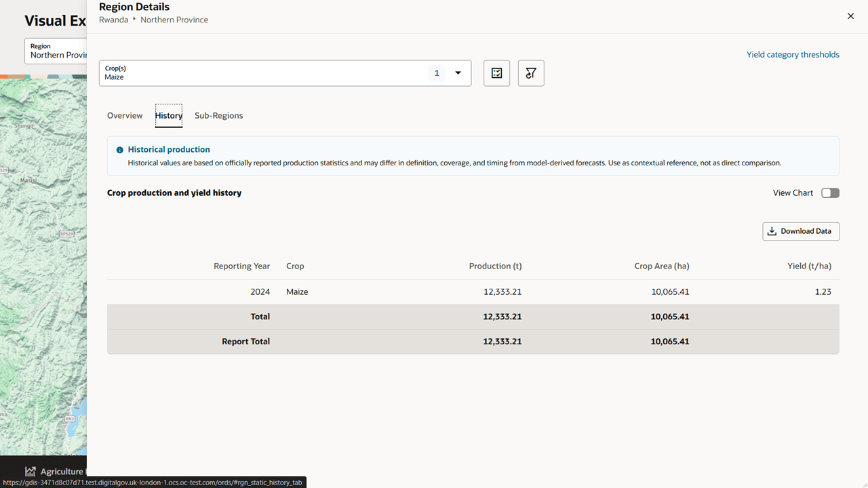Click the Historical production heading
The image size is (868, 488).
point(169,149)
